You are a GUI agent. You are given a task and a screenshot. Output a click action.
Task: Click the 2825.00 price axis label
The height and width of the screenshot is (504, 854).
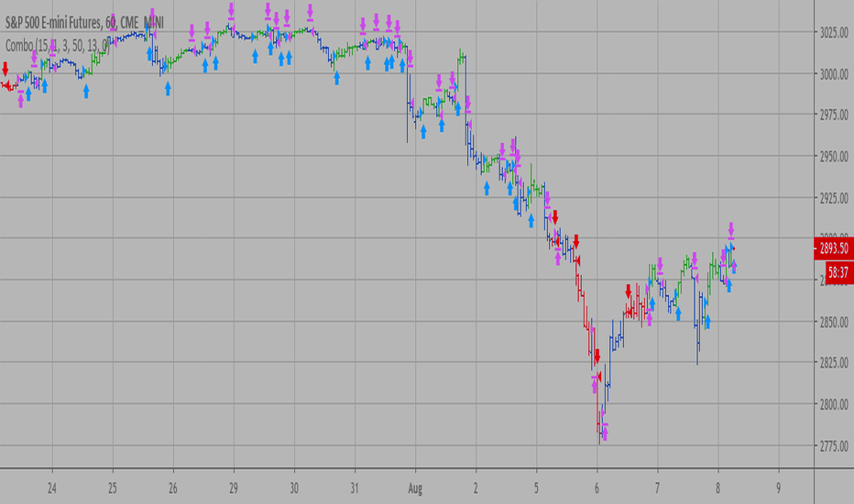(834, 362)
